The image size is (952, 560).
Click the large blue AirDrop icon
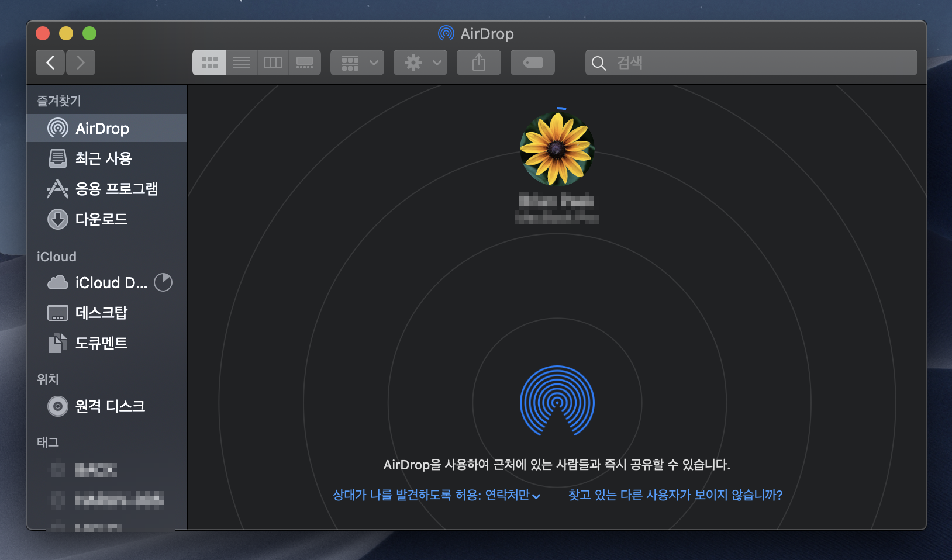[x=557, y=401]
